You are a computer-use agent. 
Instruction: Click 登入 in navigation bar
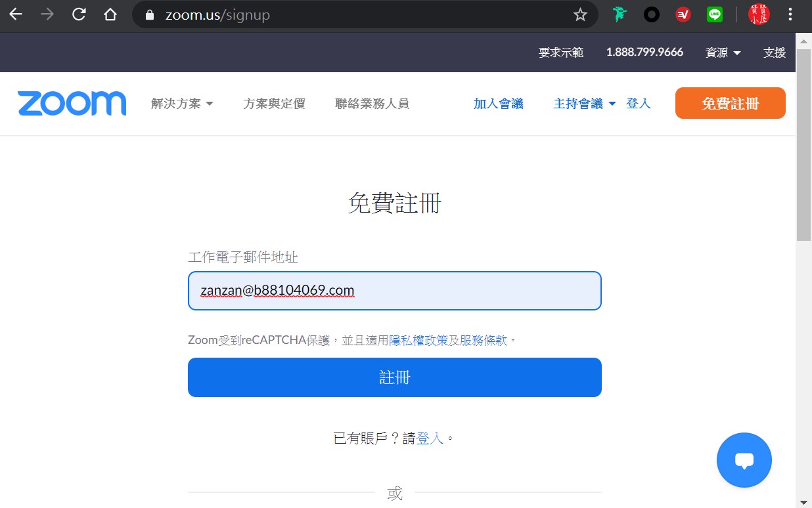coord(638,104)
